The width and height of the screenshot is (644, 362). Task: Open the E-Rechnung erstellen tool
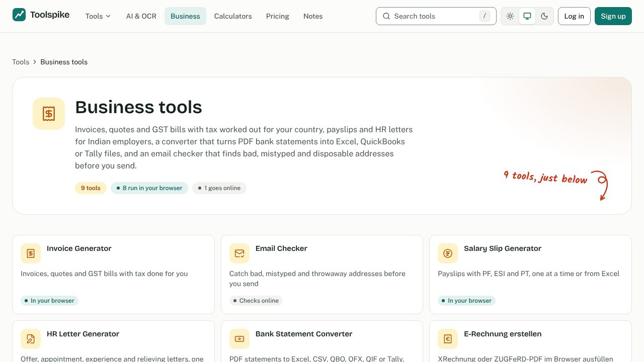point(530,341)
